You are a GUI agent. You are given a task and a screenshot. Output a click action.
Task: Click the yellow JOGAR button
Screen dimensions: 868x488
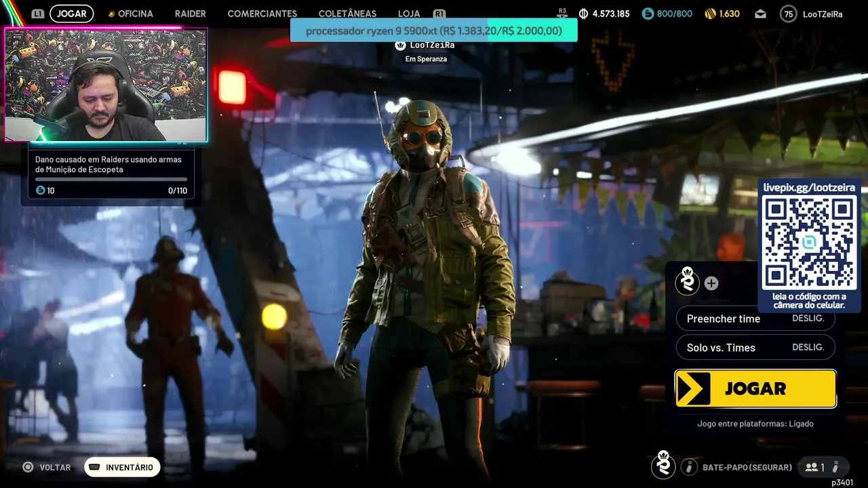(x=755, y=388)
